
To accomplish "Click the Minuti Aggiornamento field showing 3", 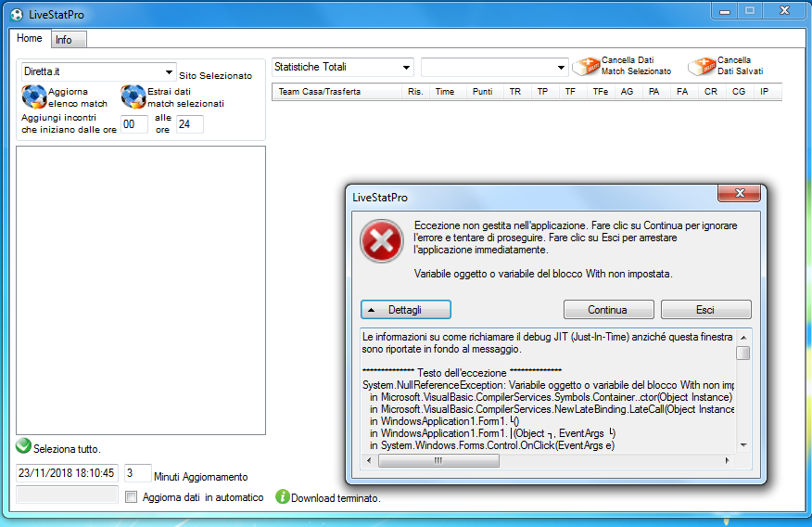I will [138, 473].
